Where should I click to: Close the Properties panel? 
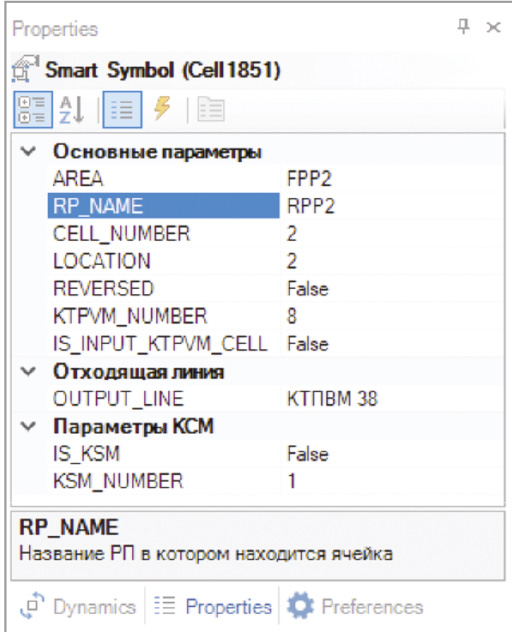click(x=493, y=27)
